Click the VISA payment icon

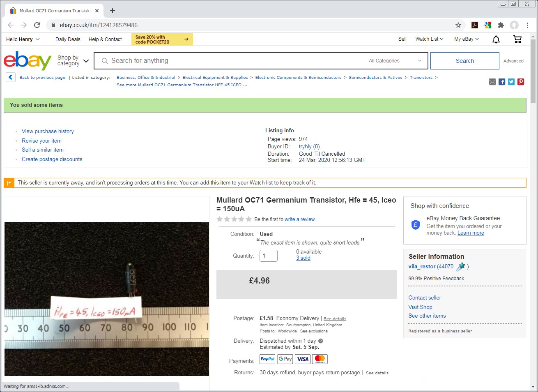[303, 359]
